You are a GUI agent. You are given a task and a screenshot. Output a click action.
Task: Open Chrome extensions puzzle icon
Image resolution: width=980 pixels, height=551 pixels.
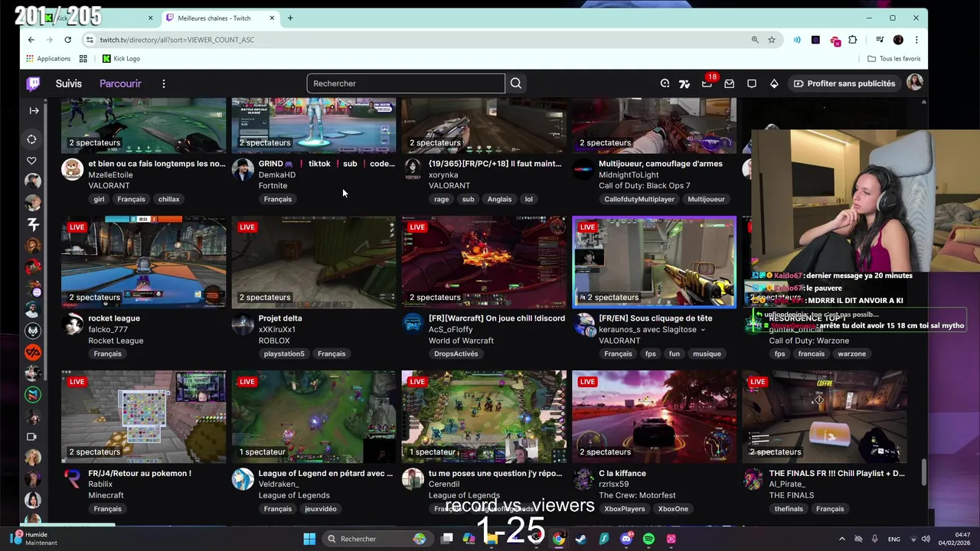(x=852, y=40)
